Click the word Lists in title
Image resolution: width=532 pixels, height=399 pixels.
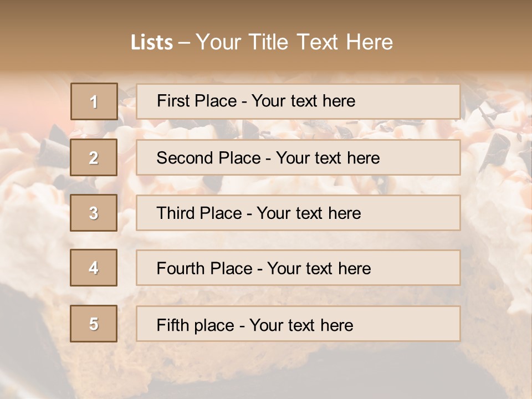152,43
